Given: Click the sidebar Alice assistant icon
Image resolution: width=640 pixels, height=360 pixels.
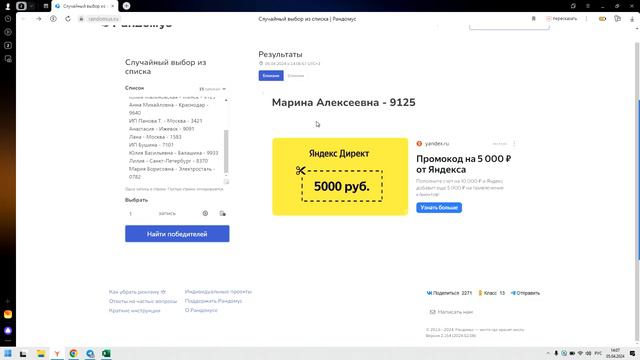Looking at the screenshot, I should coord(8,331).
